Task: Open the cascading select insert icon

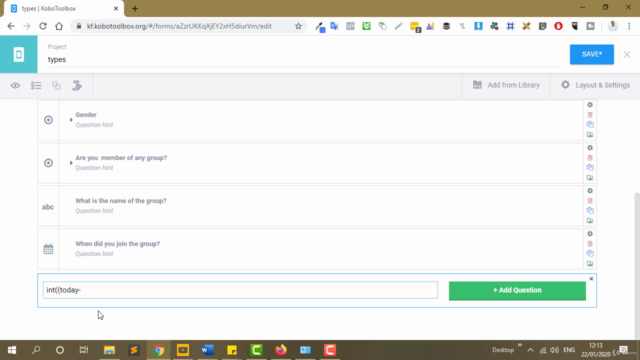Action: point(77,85)
